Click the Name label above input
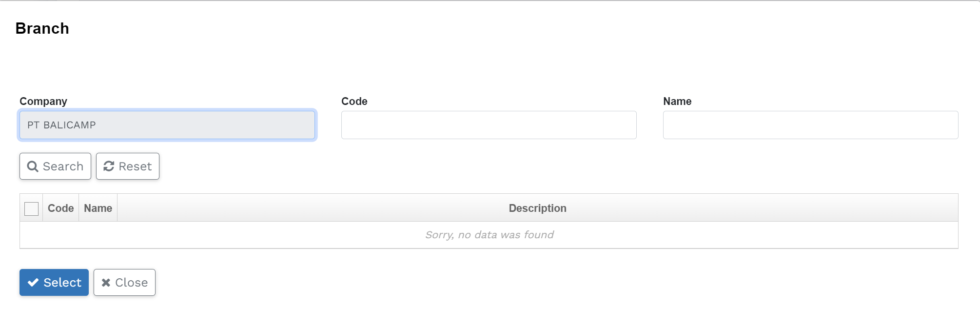This screenshot has width=980, height=310. pos(677,102)
